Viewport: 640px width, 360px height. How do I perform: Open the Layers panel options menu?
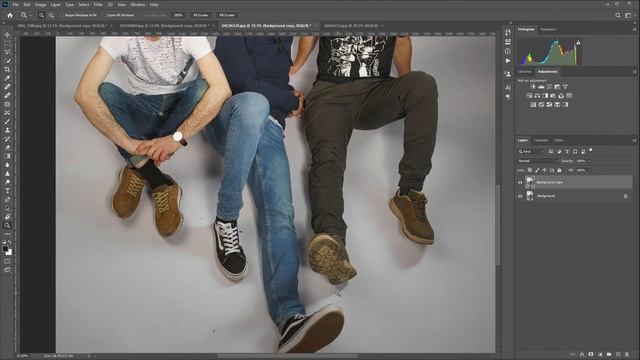click(634, 140)
